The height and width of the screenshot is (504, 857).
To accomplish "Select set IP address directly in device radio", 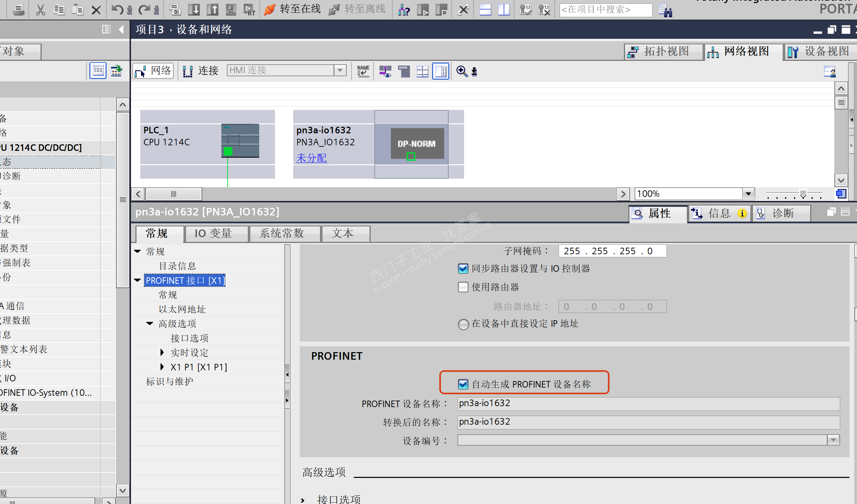I will coord(463,324).
